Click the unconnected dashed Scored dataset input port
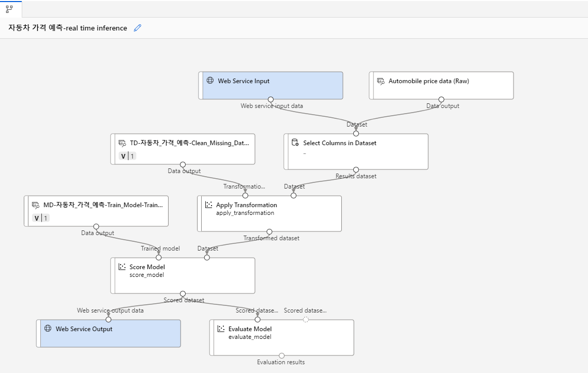The width and height of the screenshot is (588, 373). [x=306, y=319]
